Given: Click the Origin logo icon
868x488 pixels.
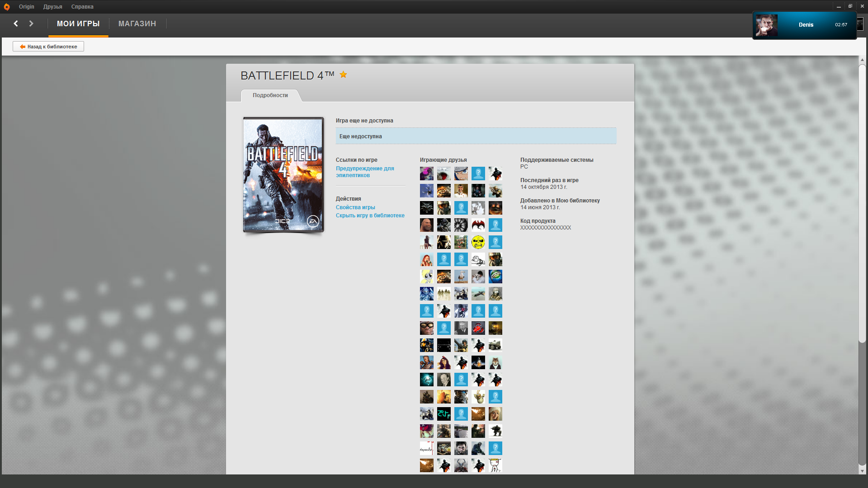Looking at the screenshot, I should tap(7, 7).
